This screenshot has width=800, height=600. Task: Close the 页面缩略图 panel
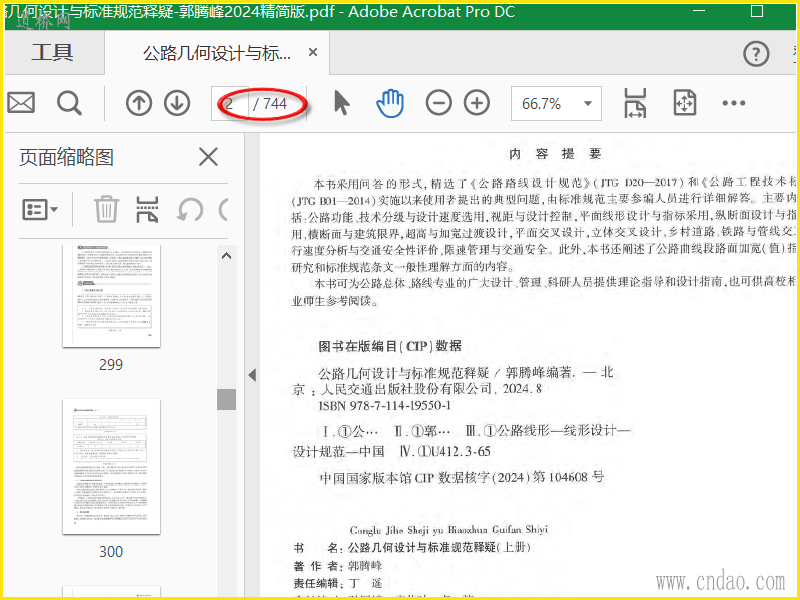click(x=208, y=157)
